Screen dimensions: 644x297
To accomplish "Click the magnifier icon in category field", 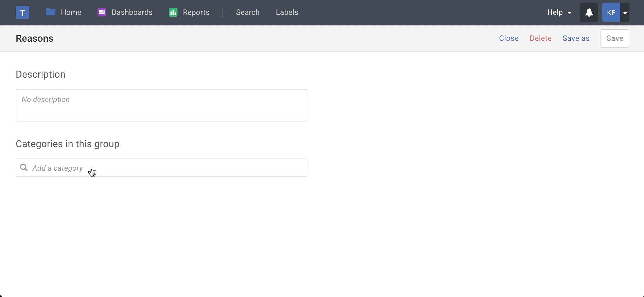I will (x=24, y=168).
